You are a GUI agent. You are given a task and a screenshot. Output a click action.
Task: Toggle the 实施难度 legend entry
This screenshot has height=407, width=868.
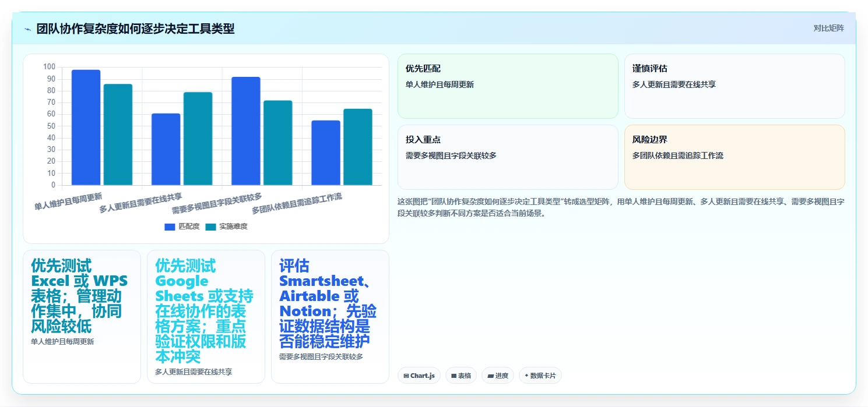click(x=226, y=226)
